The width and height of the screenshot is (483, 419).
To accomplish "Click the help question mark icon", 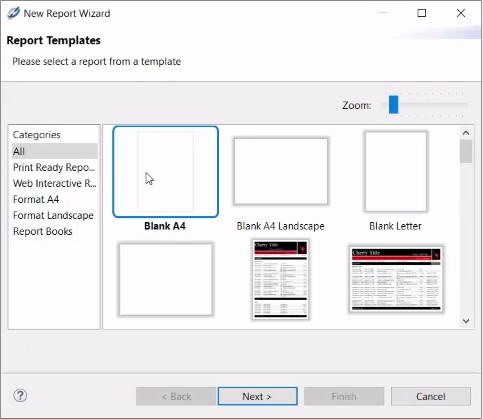I will [20, 396].
